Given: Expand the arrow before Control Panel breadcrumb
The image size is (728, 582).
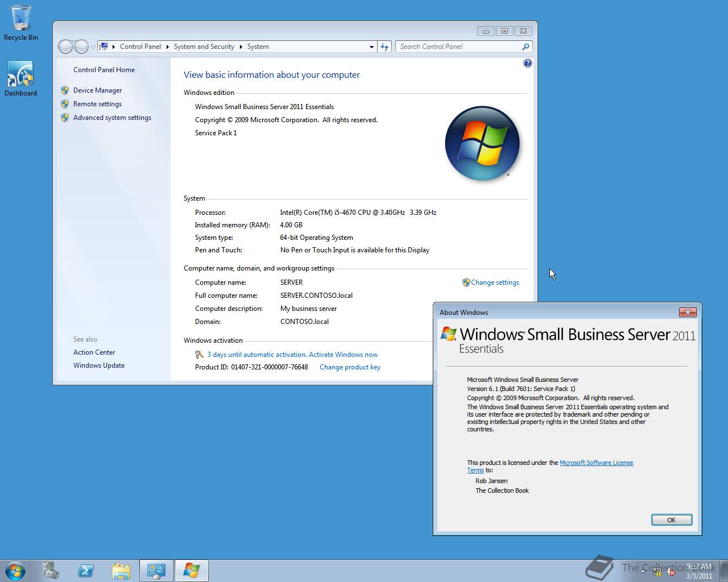Looking at the screenshot, I should tap(114, 47).
